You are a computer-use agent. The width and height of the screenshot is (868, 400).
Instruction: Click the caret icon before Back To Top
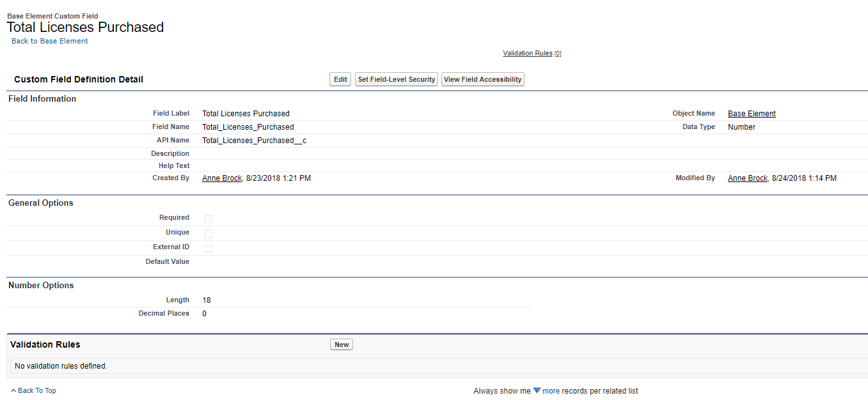coord(13,390)
